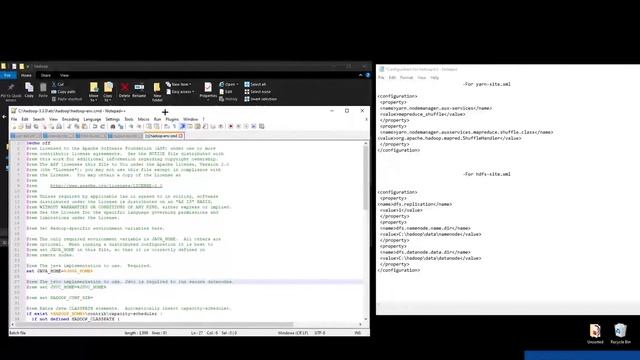Click the scroll-down arrow of Notepad++ editor
Screen dimensions: 640x360
pos(365,319)
